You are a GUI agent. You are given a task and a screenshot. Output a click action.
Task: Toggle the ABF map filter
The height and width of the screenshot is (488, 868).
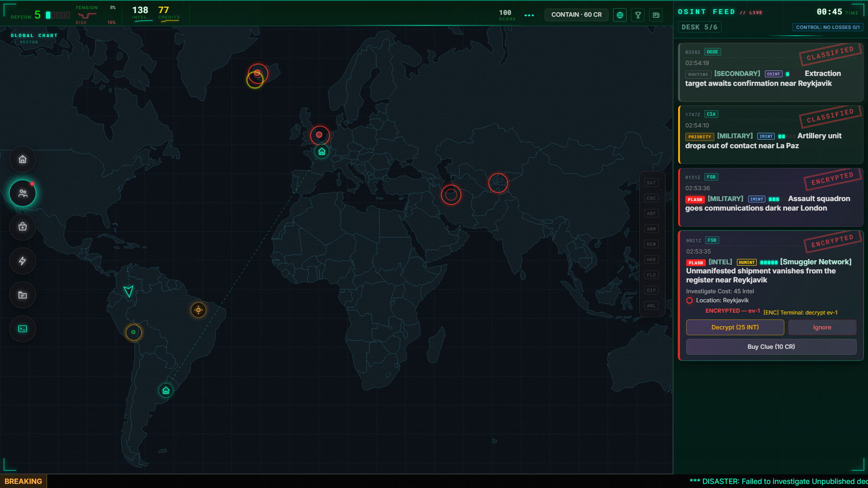coord(651,214)
